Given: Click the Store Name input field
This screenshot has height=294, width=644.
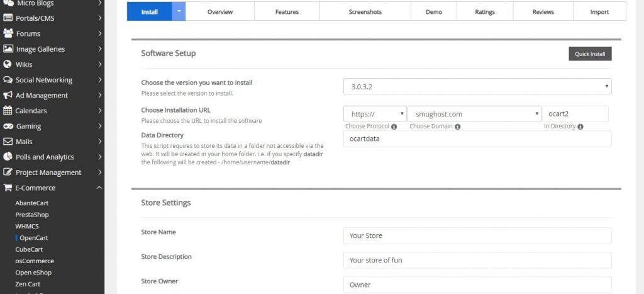Looking at the screenshot, I should pyautogui.click(x=477, y=235).
